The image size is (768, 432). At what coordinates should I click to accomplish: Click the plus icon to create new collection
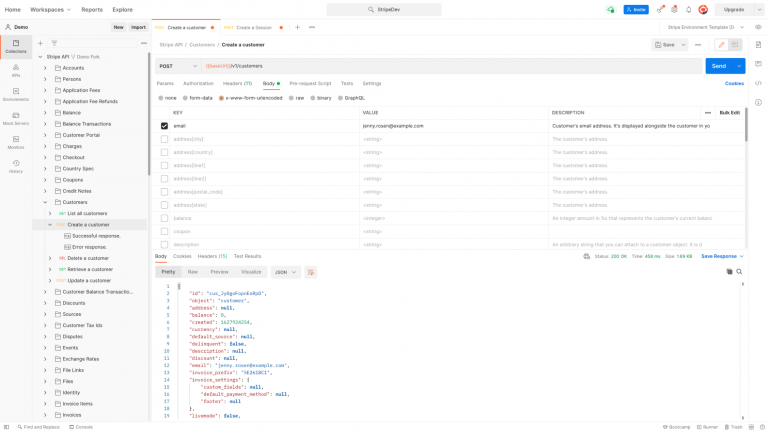click(40, 43)
